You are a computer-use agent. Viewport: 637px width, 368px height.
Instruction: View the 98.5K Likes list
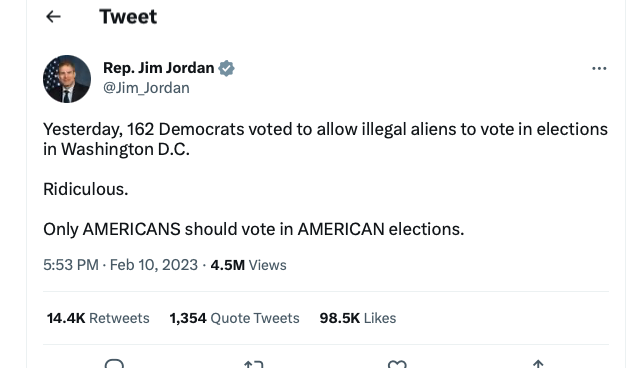[358, 318]
